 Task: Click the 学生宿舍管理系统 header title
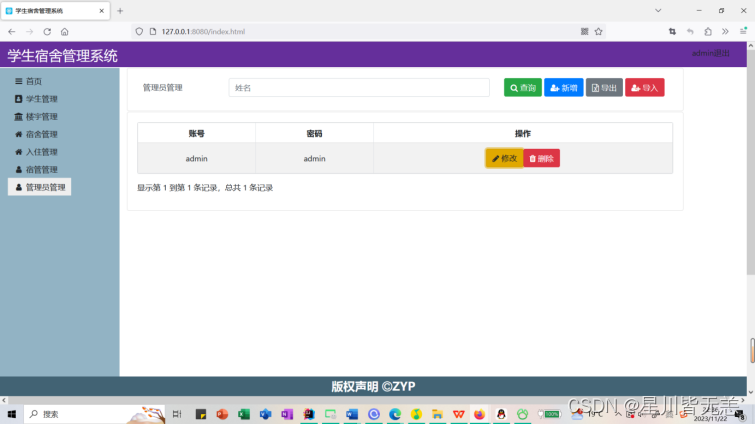pos(63,56)
